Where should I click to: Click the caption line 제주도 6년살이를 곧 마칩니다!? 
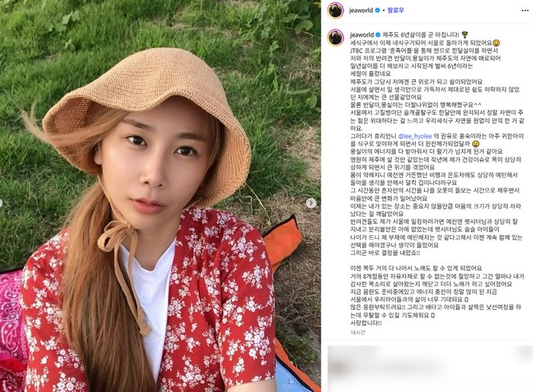[x=421, y=35]
